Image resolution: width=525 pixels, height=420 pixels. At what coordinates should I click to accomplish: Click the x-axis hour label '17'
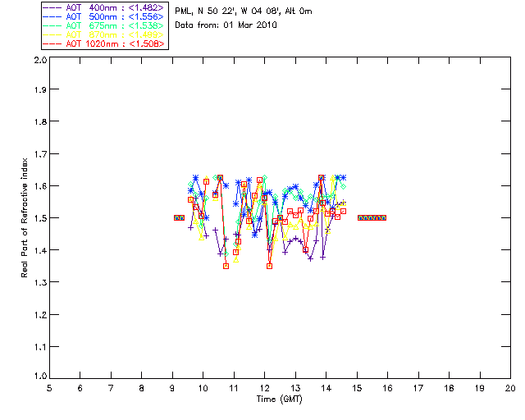point(418,388)
